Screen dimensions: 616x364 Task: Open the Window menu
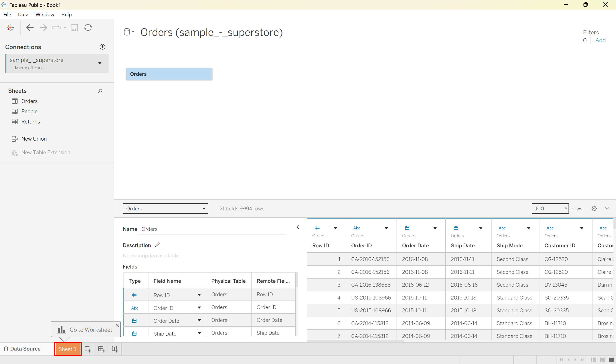pyautogui.click(x=45, y=15)
